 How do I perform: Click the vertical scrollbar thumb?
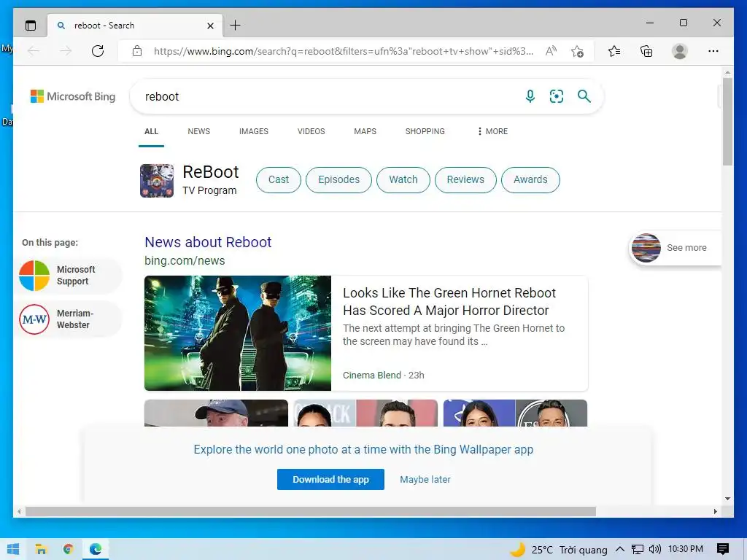pos(727,122)
